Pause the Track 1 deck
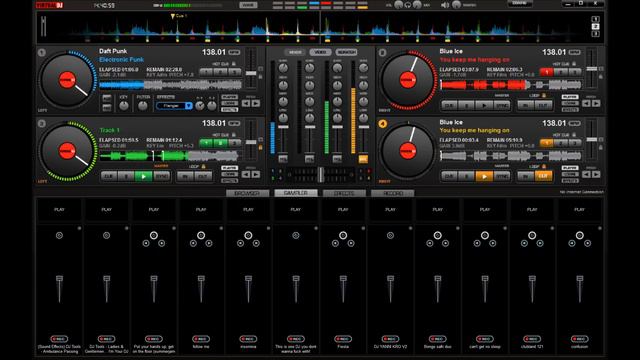 (x=126, y=176)
